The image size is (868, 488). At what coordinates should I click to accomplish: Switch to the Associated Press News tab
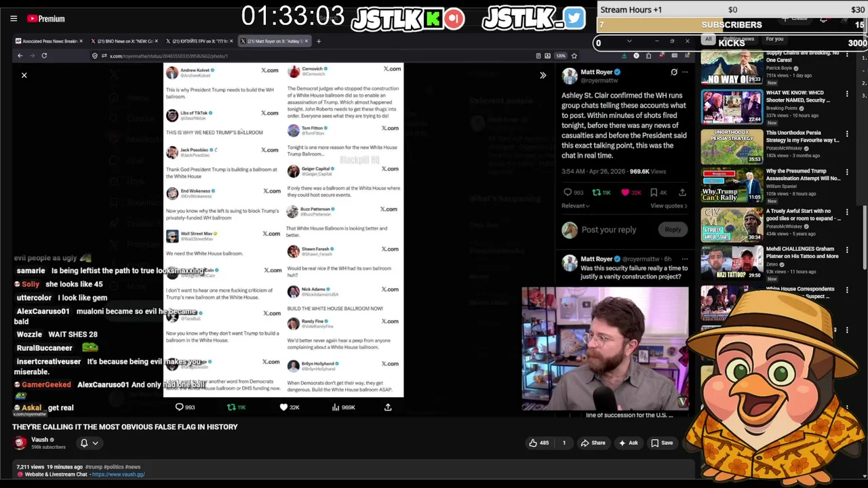[50, 41]
